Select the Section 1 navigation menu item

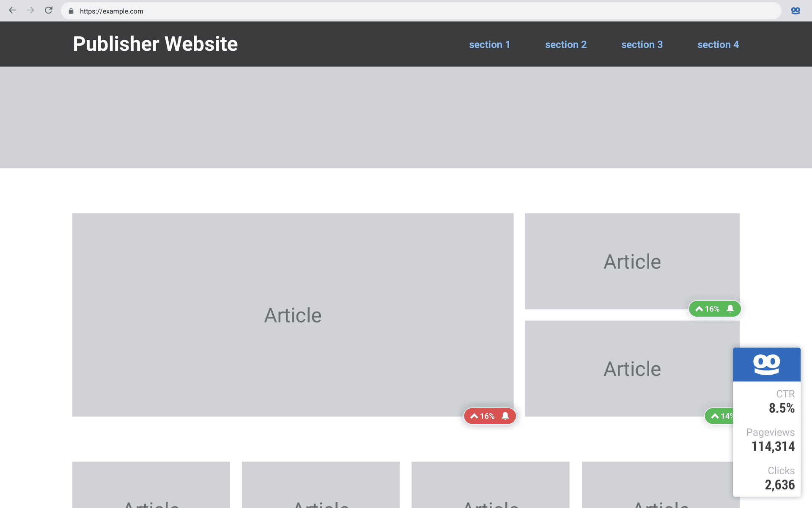click(491, 44)
